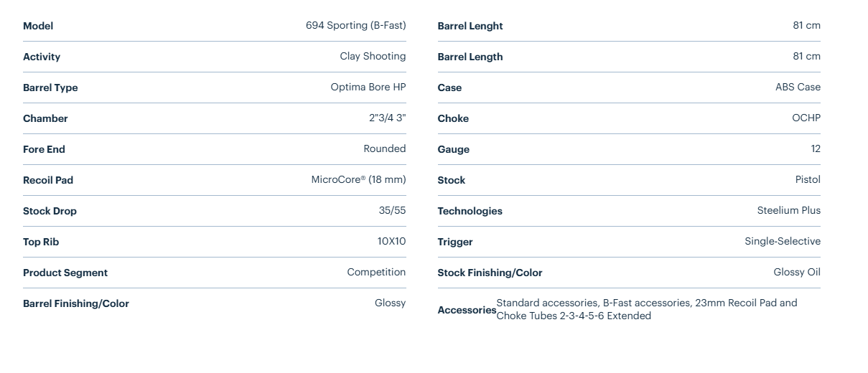Select the Optima Bore HP text
The height and width of the screenshot is (373, 868).
368,87
